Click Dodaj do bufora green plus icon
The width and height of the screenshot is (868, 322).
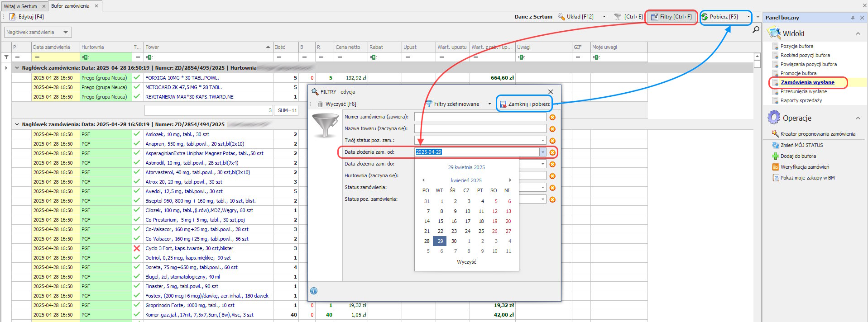tap(776, 156)
